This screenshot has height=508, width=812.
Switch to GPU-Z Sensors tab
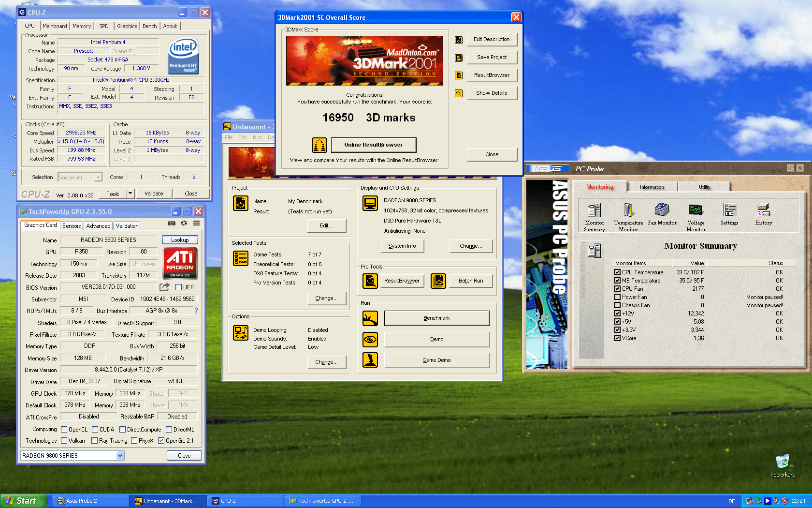click(x=72, y=226)
